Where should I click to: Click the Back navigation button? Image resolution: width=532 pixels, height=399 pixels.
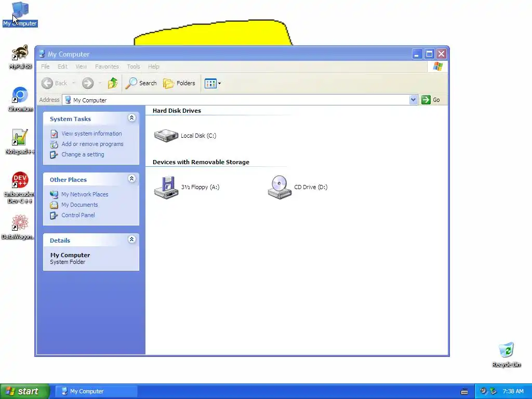click(x=55, y=83)
